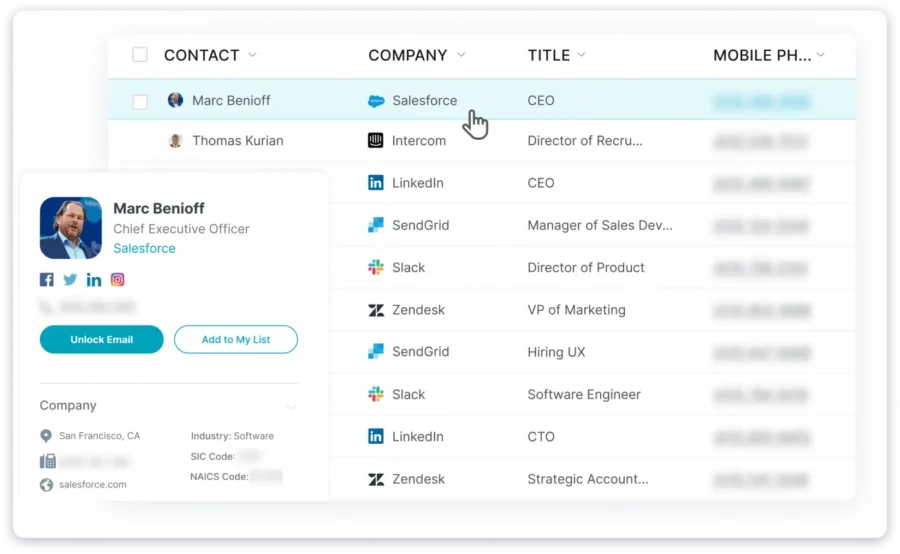Click the Unlock Email button

pos(102,339)
